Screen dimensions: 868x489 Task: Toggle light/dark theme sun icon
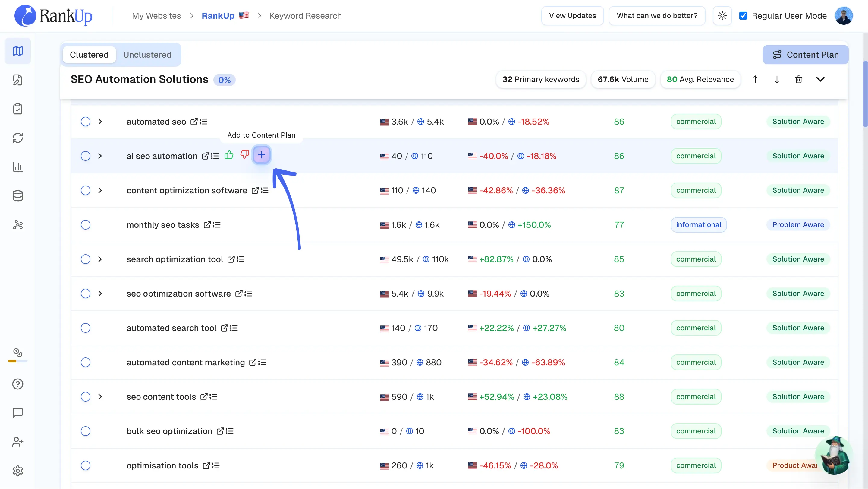pyautogui.click(x=722, y=16)
